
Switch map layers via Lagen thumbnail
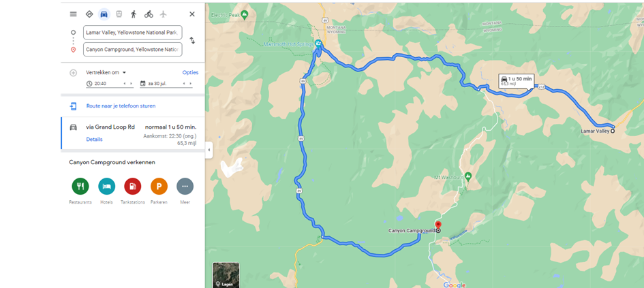click(226, 275)
